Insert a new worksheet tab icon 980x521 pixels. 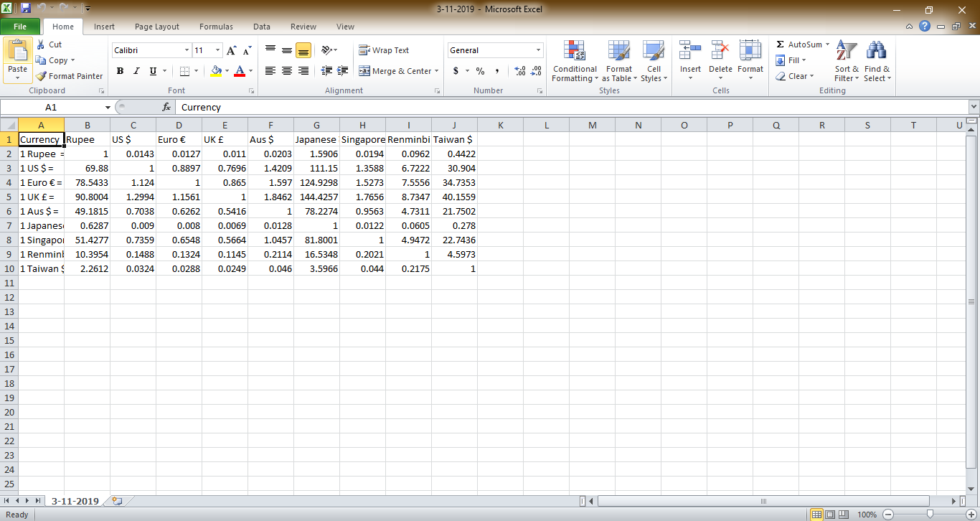pos(117,501)
